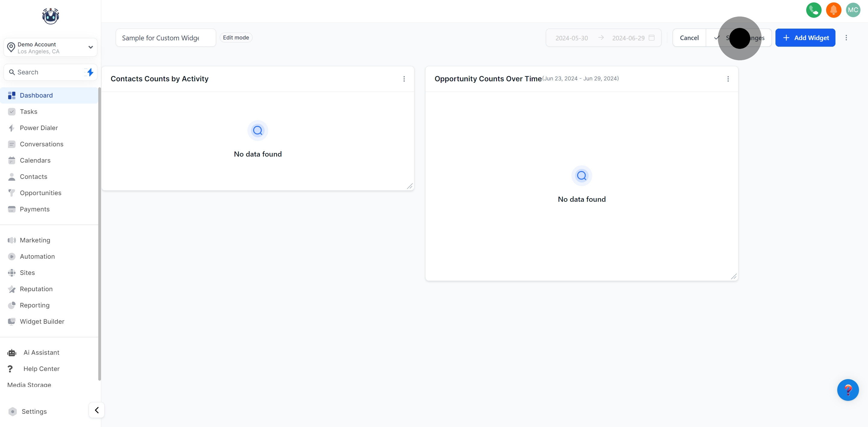Open Opportunity Counts Over Time widget options
The width and height of the screenshot is (868, 427).
tap(728, 79)
